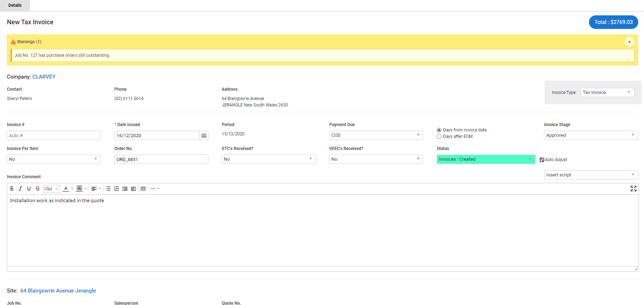Open the Status Invoices : Created dropdown

click(486, 159)
